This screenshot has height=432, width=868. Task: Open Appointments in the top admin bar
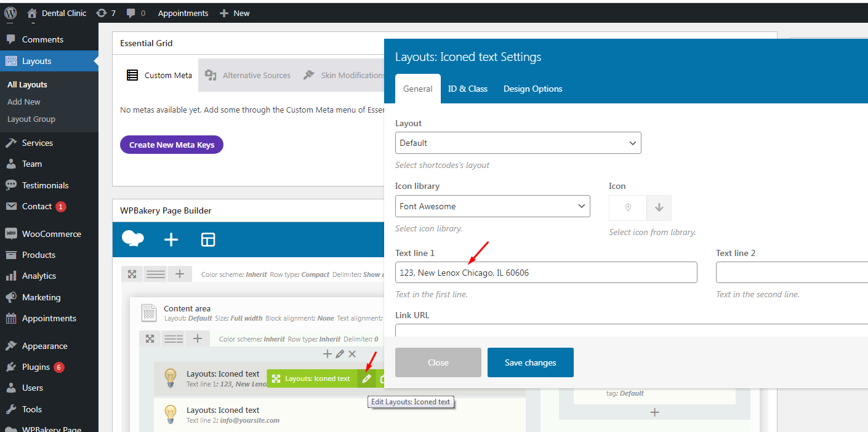183,13
